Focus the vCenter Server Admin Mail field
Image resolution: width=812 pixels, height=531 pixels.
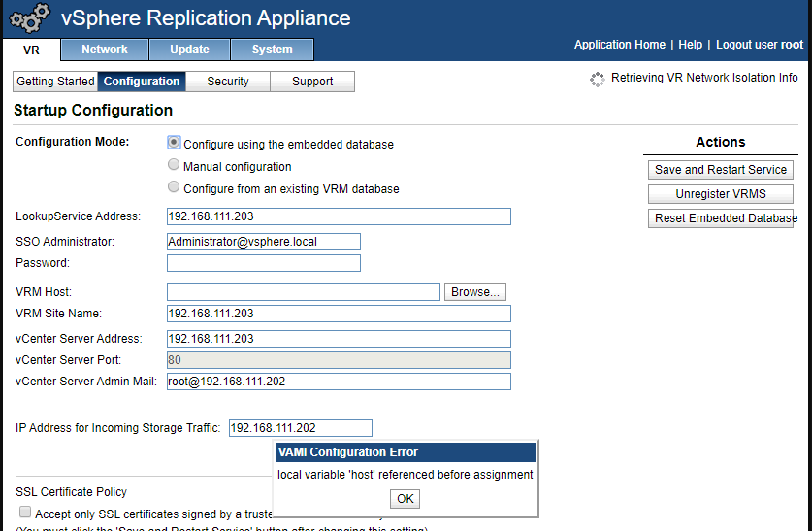point(339,382)
